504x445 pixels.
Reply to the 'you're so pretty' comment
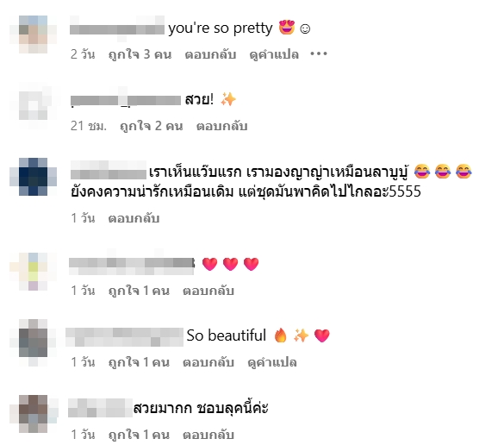(210, 54)
